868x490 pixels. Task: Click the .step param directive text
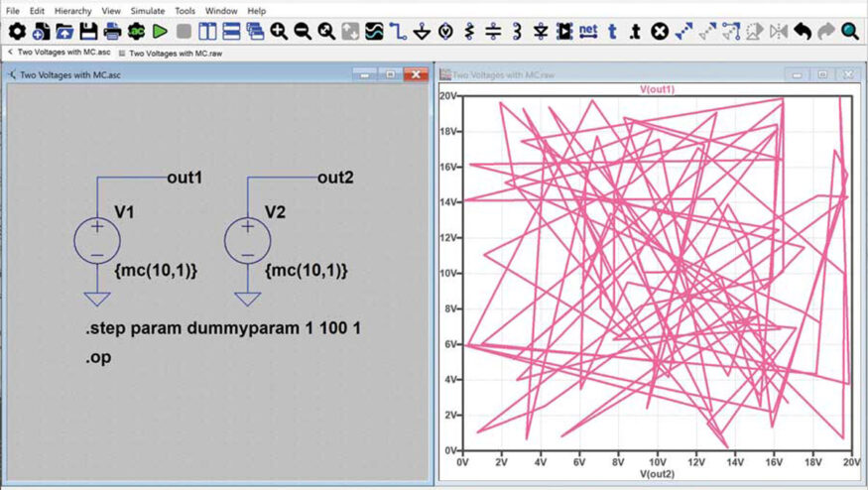click(221, 327)
